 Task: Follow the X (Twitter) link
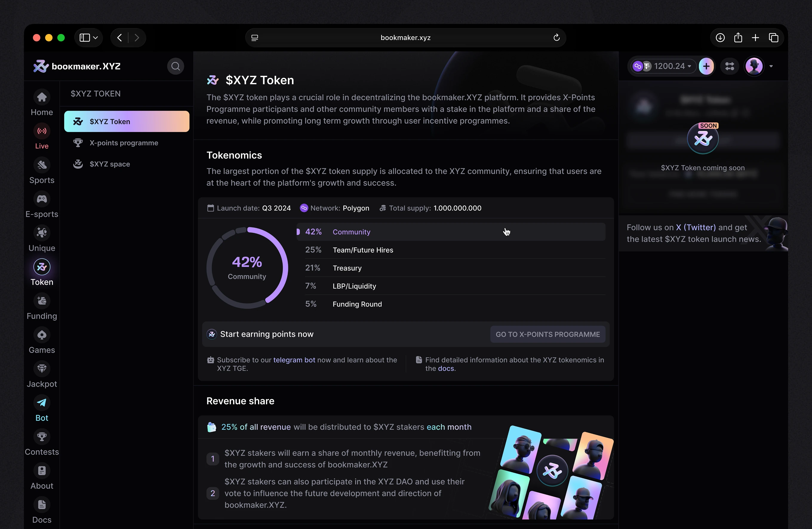point(696,227)
